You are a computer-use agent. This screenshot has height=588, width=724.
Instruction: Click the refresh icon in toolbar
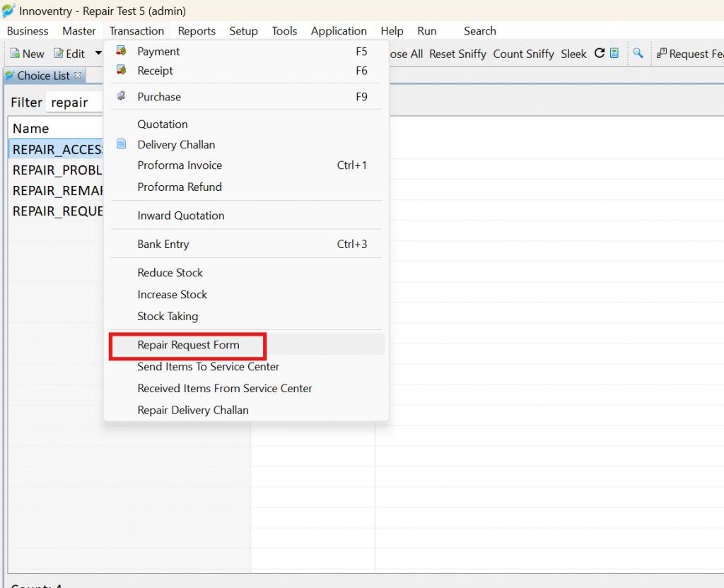600,54
